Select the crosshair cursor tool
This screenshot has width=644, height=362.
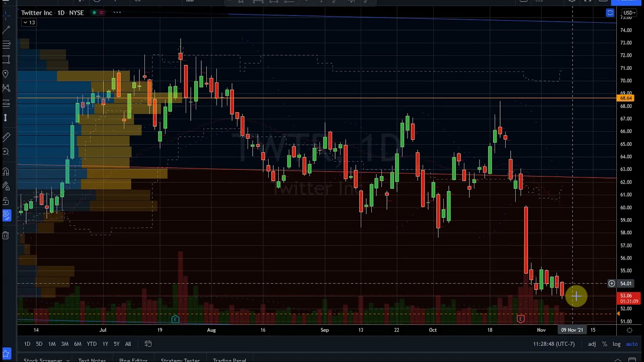pyautogui.click(x=6, y=16)
